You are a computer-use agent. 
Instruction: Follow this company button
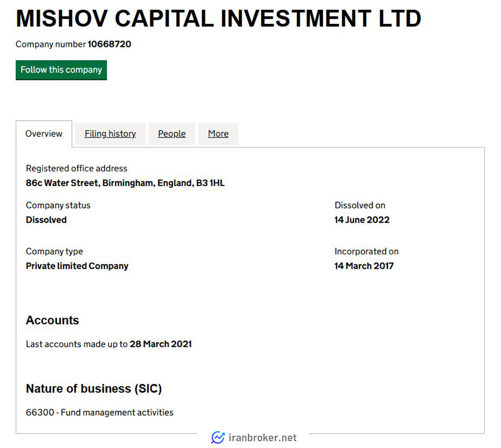pos(61,70)
